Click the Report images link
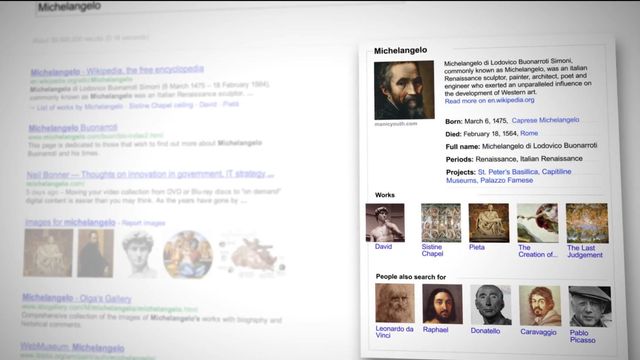 tap(143, 223)
